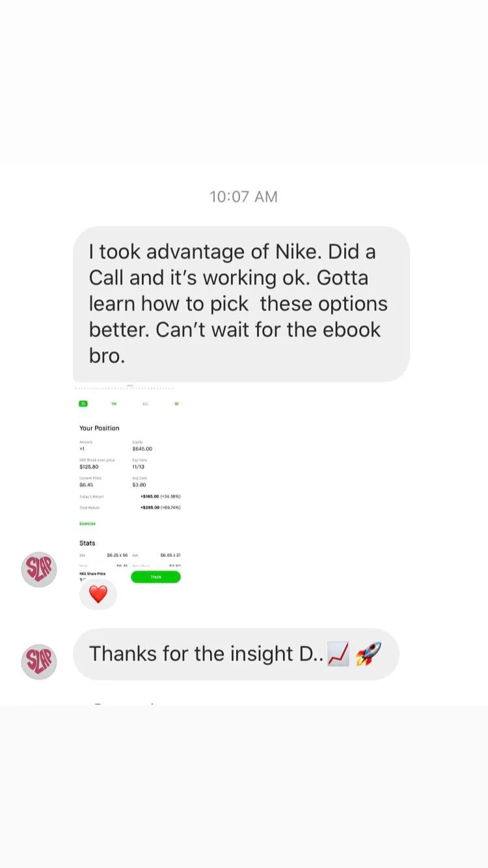Select the 1W range tab
The width and height of the screenshot is (488, 868).
(x=114, y=403)
